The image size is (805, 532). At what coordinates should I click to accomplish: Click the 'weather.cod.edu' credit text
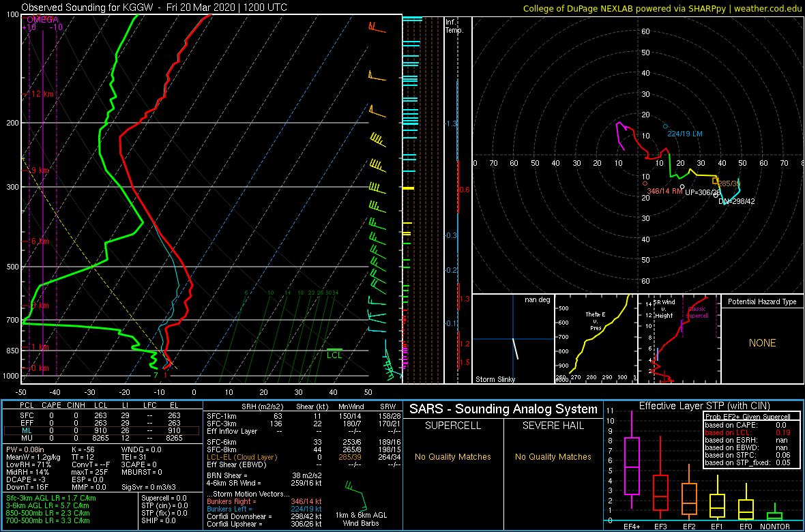coord(769,8)
